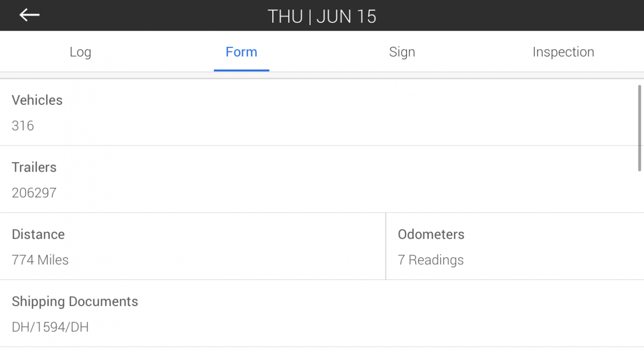Switch to the Log tab
The width and height of the screenshot is (644, 362).
click(x=80, y=52)
